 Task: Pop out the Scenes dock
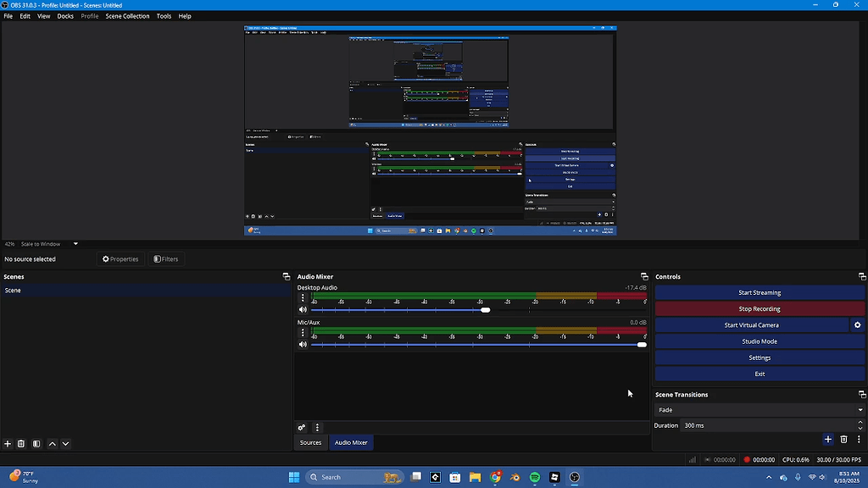pyautogui.click(x=287, y=277)
